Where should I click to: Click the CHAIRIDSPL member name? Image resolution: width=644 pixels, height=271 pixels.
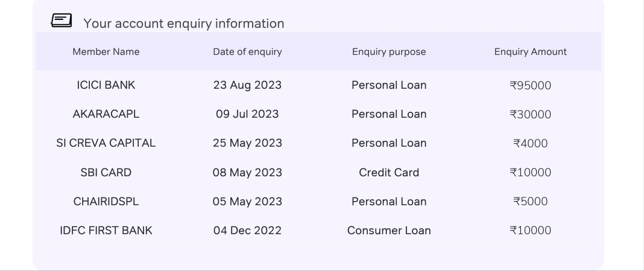point(106,202)
